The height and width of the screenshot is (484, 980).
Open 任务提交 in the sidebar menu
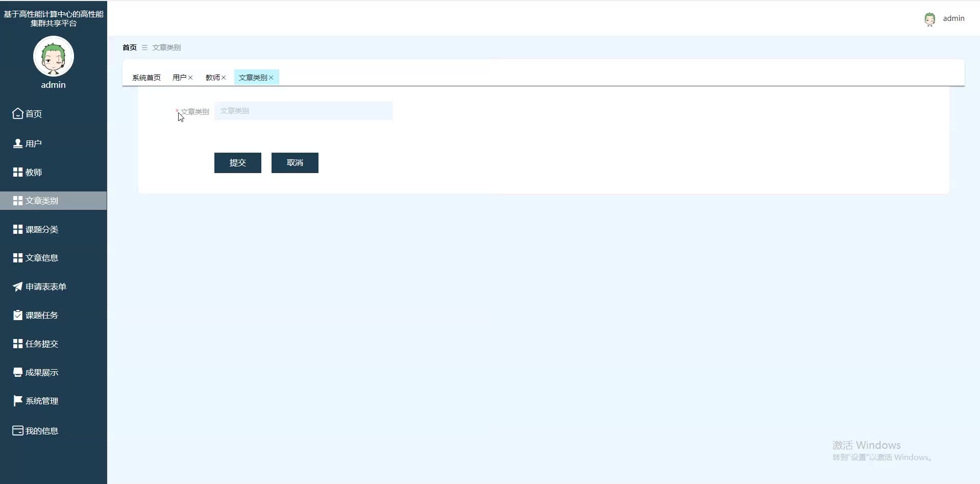point(54,344)
